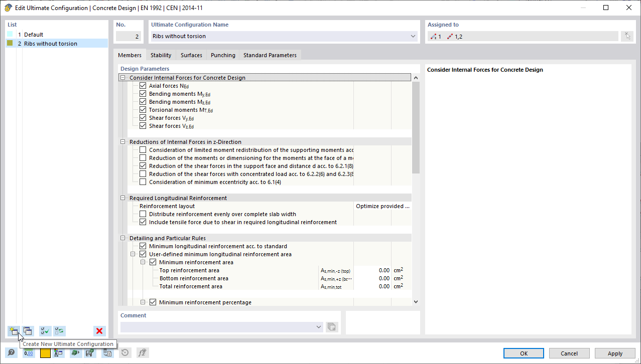The width and height of the screenshot is (641, 364).
Task: Uncheck Shear forces Vz,Ed
Action: (x=143, y=126)
